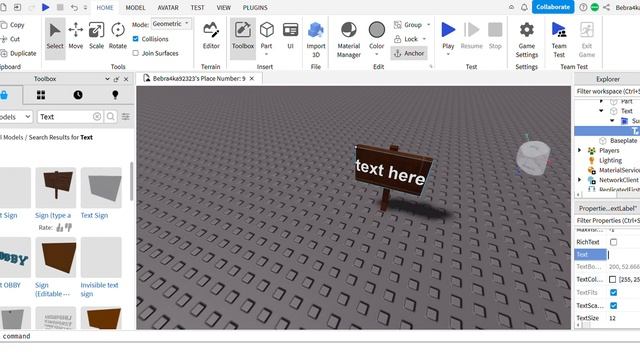Open the TEST ribbon tab
This screenshot has height=360, width=640.
pos(198,7)
